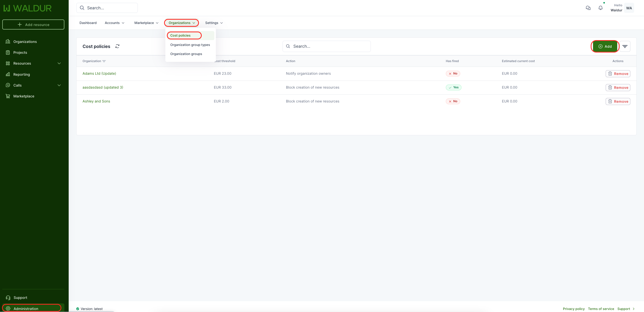Viewport: 644px width, 312px height.
Task: Open the filter icon next to Add
Action: [x=625, y=46]
